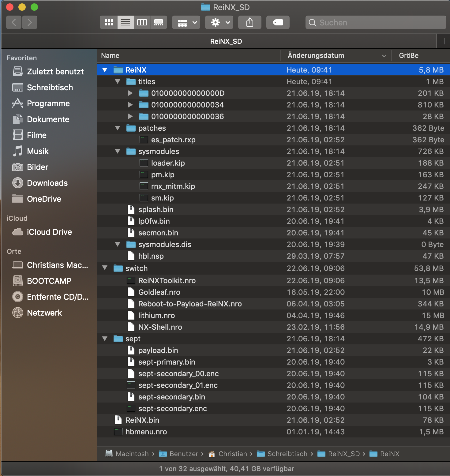Sort by Name column header
This screenshot has width=450, height=476.
pyautogui.click(x=189, y=55)
